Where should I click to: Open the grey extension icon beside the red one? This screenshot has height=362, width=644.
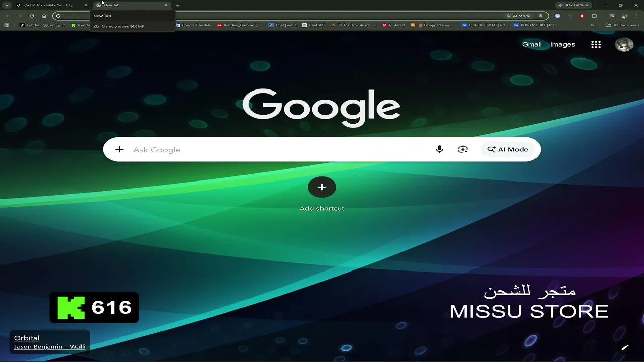coord(570,16)
